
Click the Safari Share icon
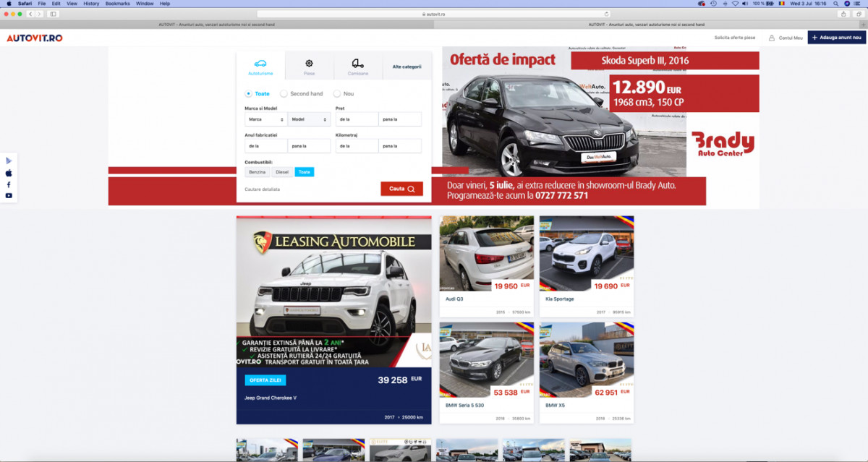843,14
